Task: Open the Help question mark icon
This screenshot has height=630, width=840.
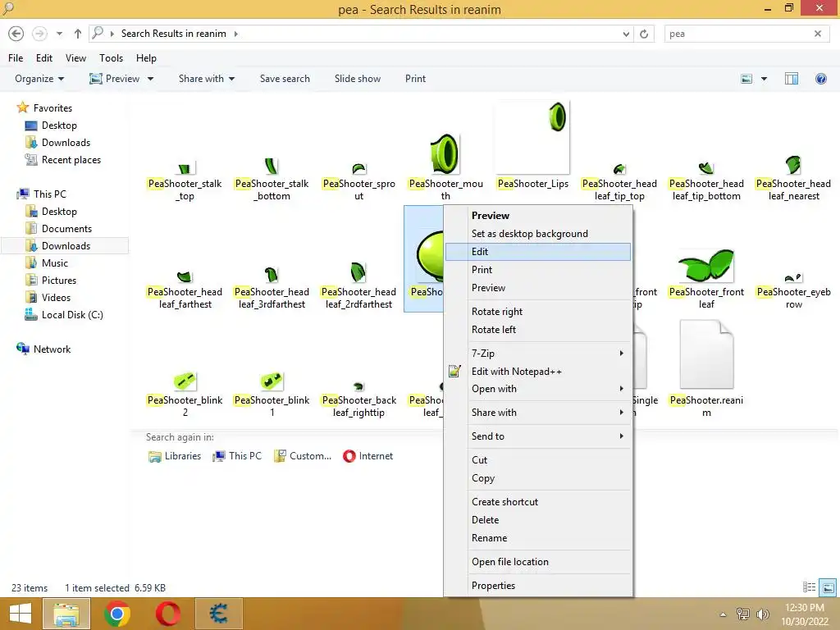Action: point(820,79)
